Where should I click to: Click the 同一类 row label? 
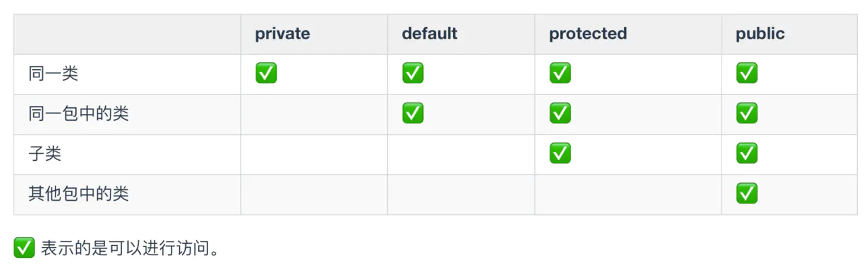pyautogui.click(x=54, y=73)
